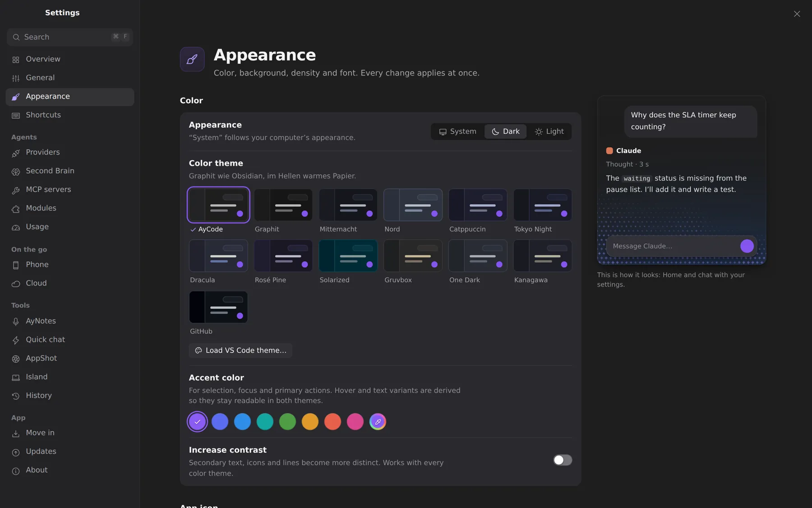This screenshot has height=508, width=812.
Task: Close the Settings window
Action: coord(797,14)
